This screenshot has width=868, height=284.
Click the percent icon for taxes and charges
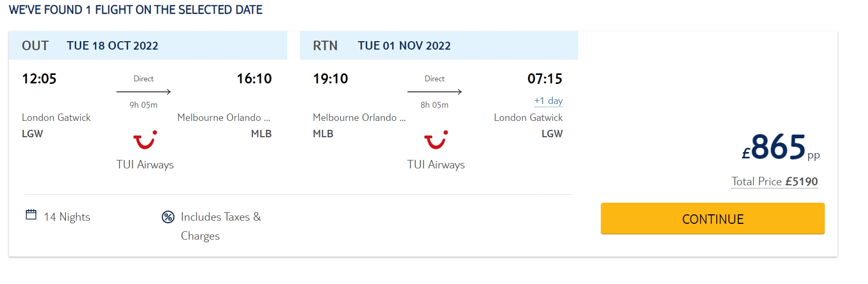pyautogui.click(x=168, y=217)
